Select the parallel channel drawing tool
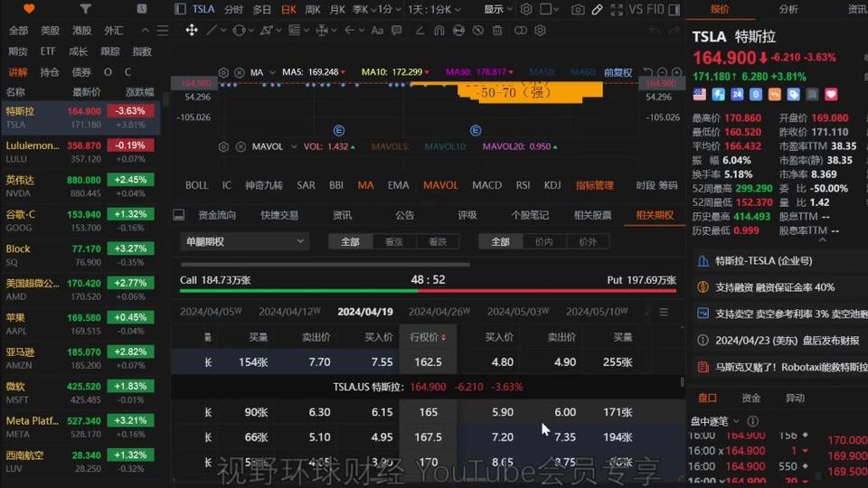The height and width of the screenshot is (488, 868). click(266, 30)
